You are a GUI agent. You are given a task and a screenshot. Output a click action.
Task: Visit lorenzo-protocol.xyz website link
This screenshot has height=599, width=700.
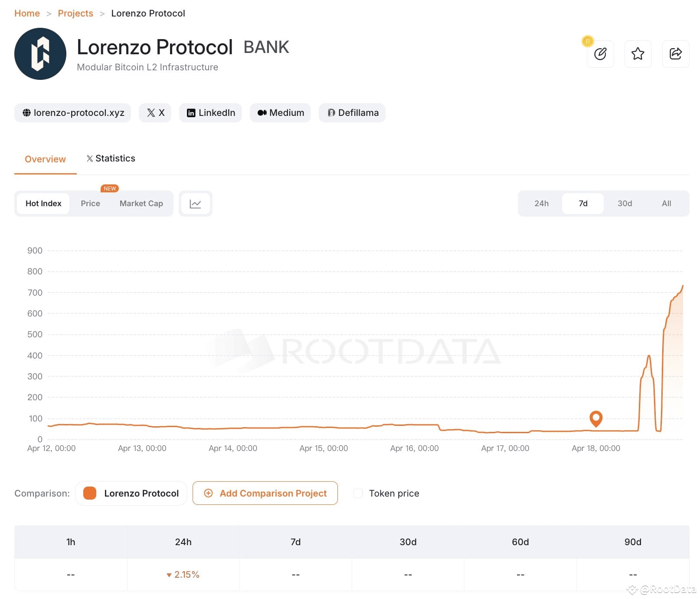pos(72,112)
